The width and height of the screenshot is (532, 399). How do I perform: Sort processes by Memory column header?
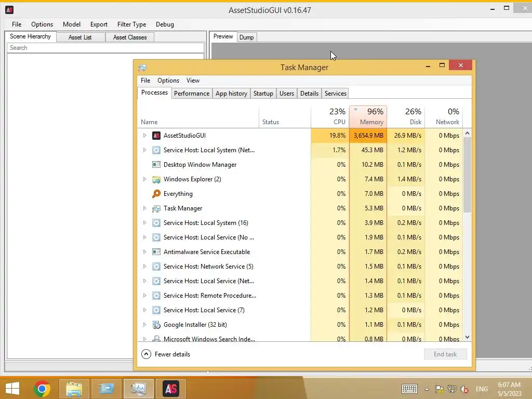coord(368,116)
